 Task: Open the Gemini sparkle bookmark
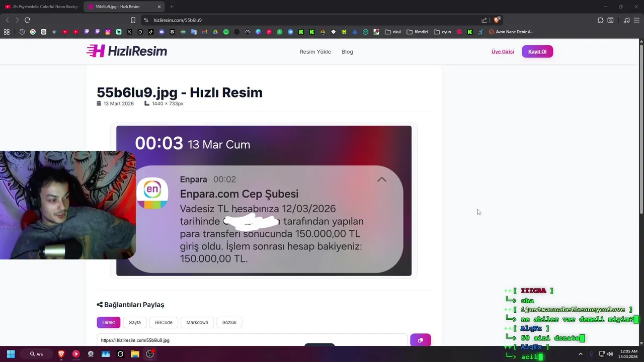(54, 32)
